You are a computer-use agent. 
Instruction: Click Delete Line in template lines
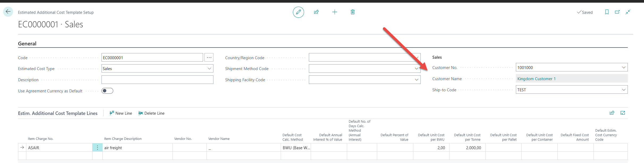[x=151, y=113]
